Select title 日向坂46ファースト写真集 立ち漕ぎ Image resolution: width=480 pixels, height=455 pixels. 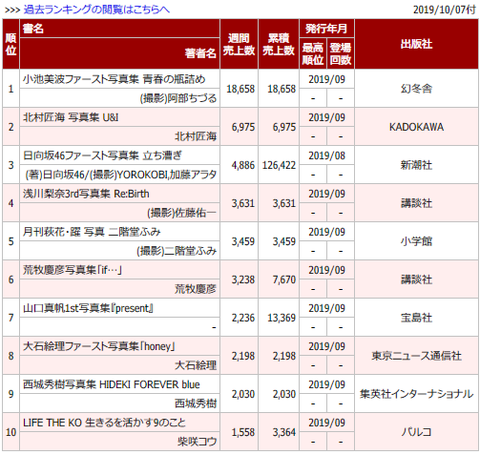point(102,156)
